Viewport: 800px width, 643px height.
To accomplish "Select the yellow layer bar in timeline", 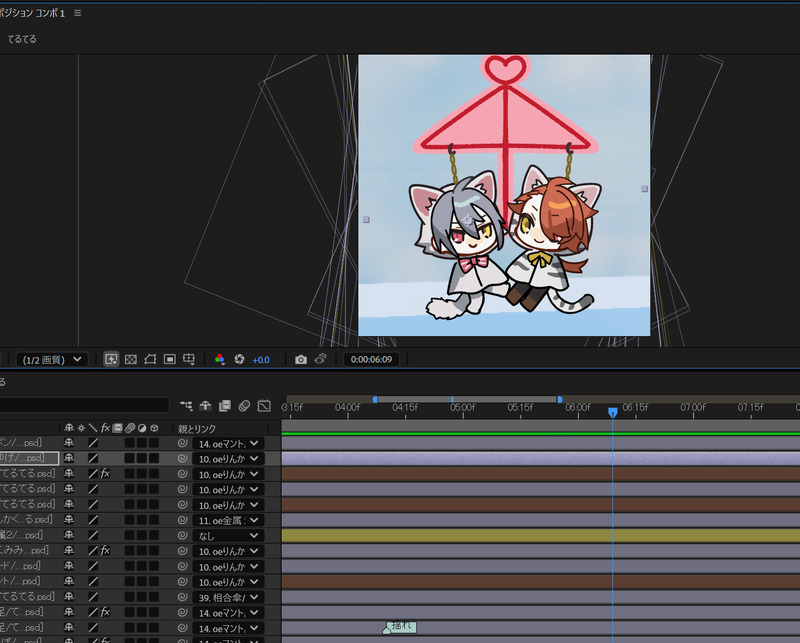I will [541, 535].
